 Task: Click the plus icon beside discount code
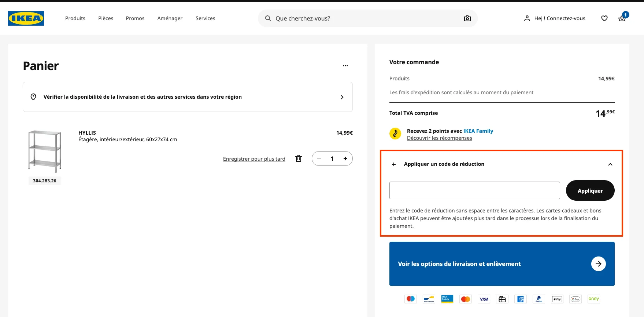pos(394,164)
